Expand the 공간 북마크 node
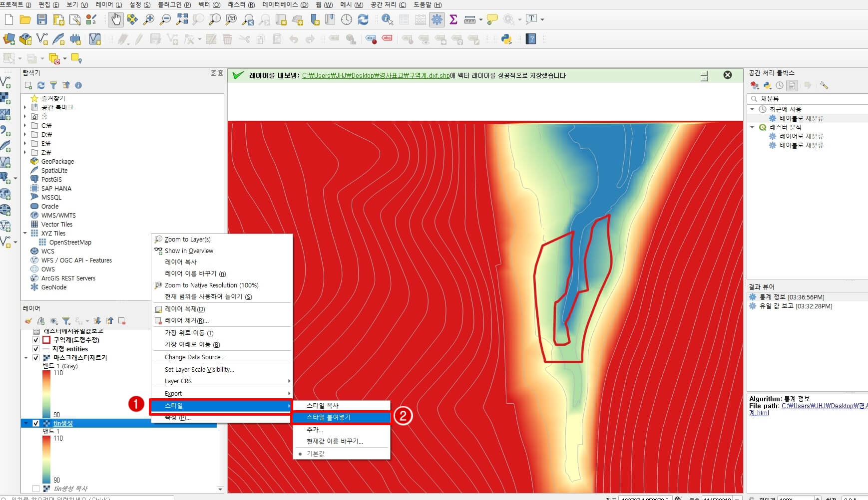The width and height of the screenshot is (868, 500). coord(25,107)
